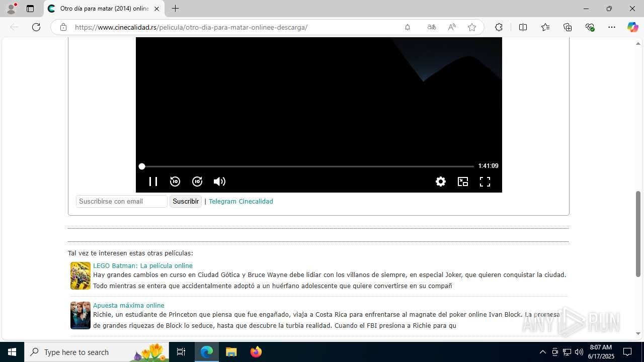The height and width of the screenshot is (362, 644).
Task: Open Firefox from the taskbar
Action: [256, 352]
